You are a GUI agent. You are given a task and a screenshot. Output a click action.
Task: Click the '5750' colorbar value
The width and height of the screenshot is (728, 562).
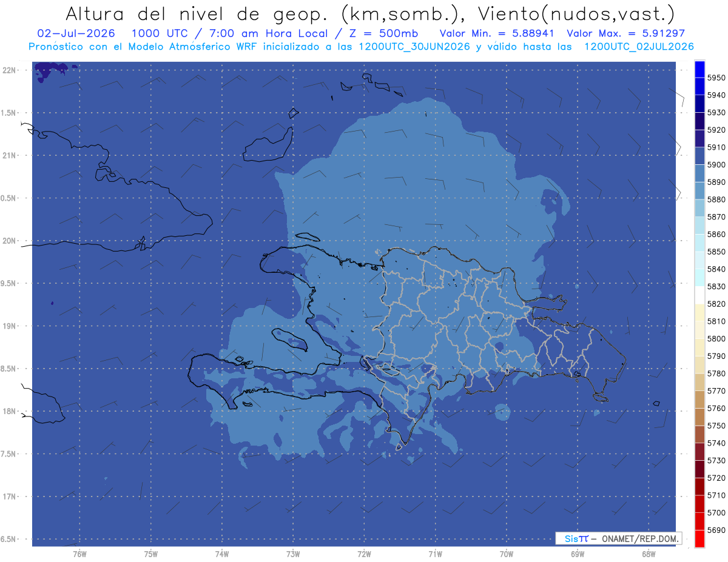pos(716,426)
